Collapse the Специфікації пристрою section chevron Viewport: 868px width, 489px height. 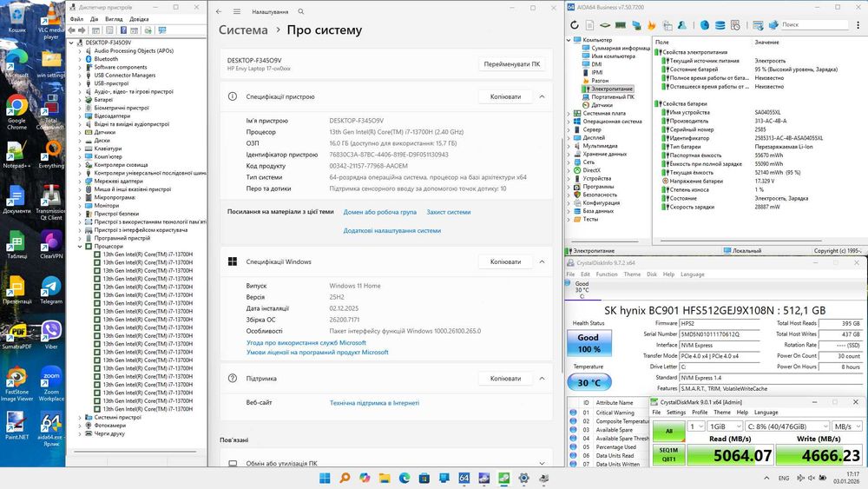pyautogui.click(x=542, y=96)
